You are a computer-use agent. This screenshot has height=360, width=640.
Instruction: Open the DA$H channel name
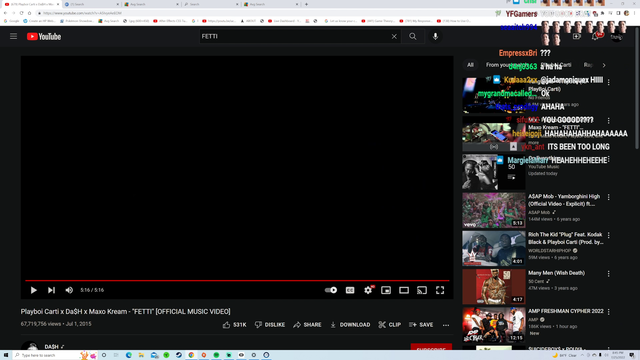[51, 347]
